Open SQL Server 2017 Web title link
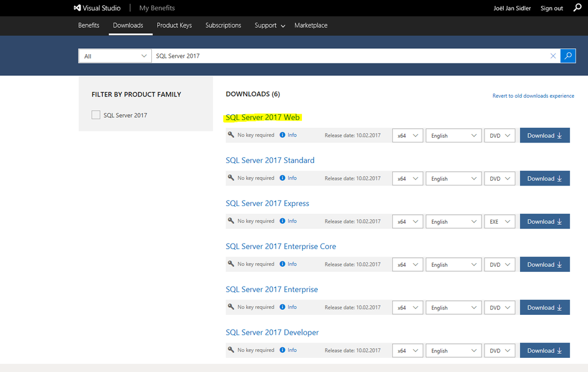588x372 pixels. point(263,117)
